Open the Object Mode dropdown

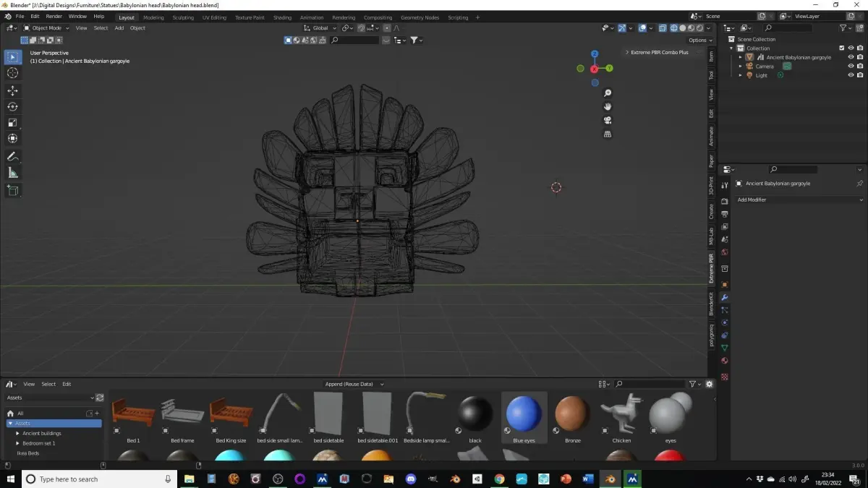tap(46, 28)
